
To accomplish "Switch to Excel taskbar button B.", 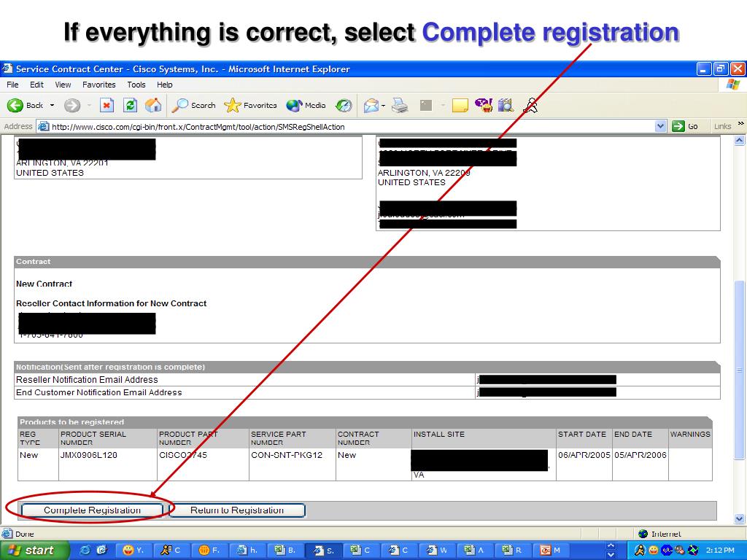I will point(285,551).
